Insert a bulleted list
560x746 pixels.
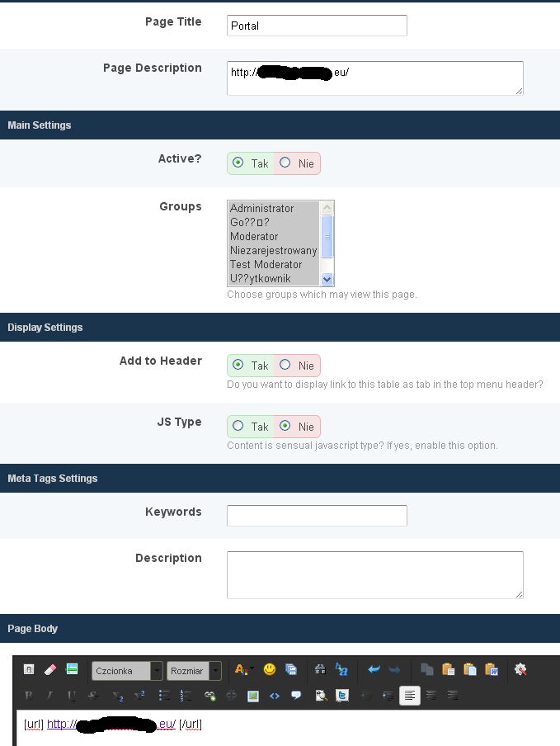(x=163, y=696)
